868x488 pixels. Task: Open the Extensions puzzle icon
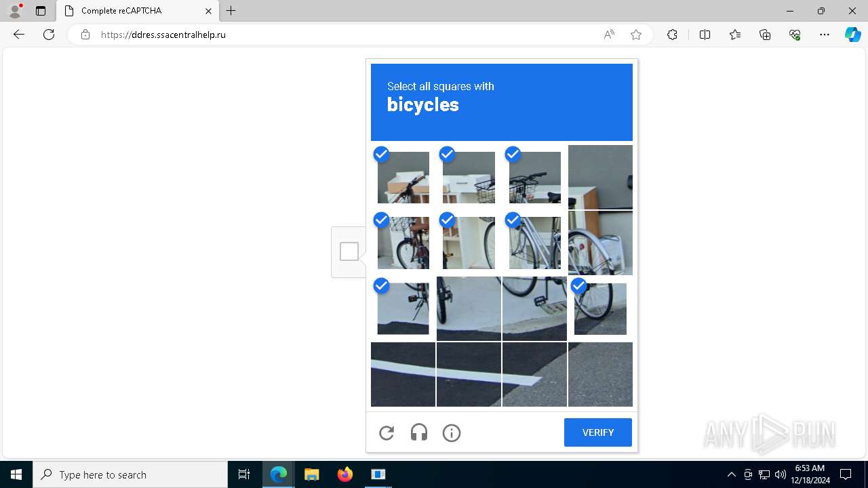(672, 35)
